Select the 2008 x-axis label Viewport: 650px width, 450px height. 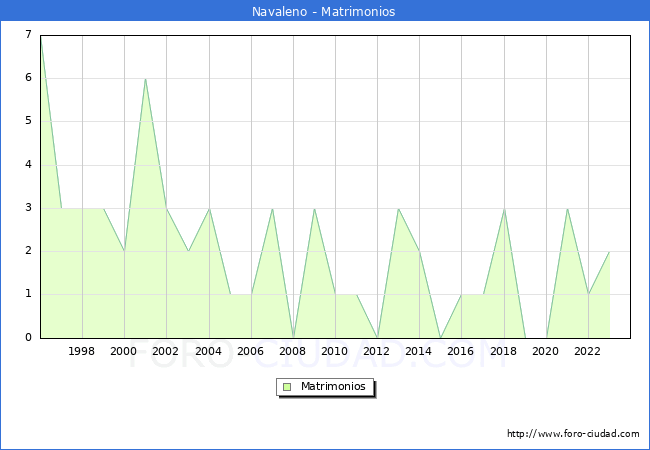pyautogui.click(x=293, y=351)
